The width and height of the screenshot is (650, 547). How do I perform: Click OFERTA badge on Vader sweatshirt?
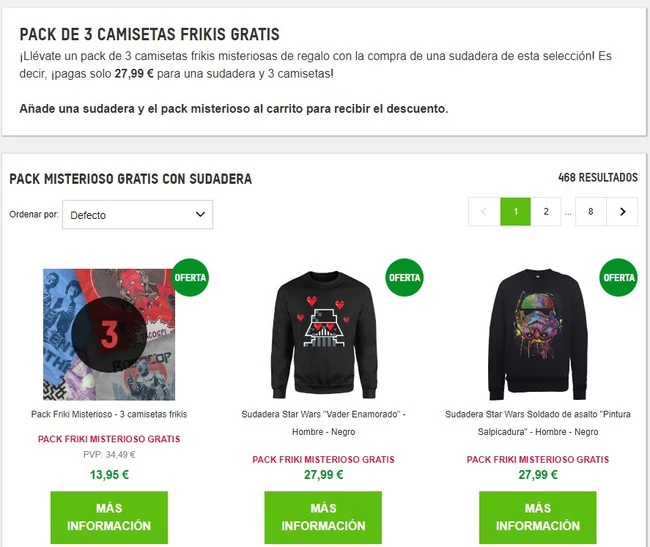pos(404,277)
